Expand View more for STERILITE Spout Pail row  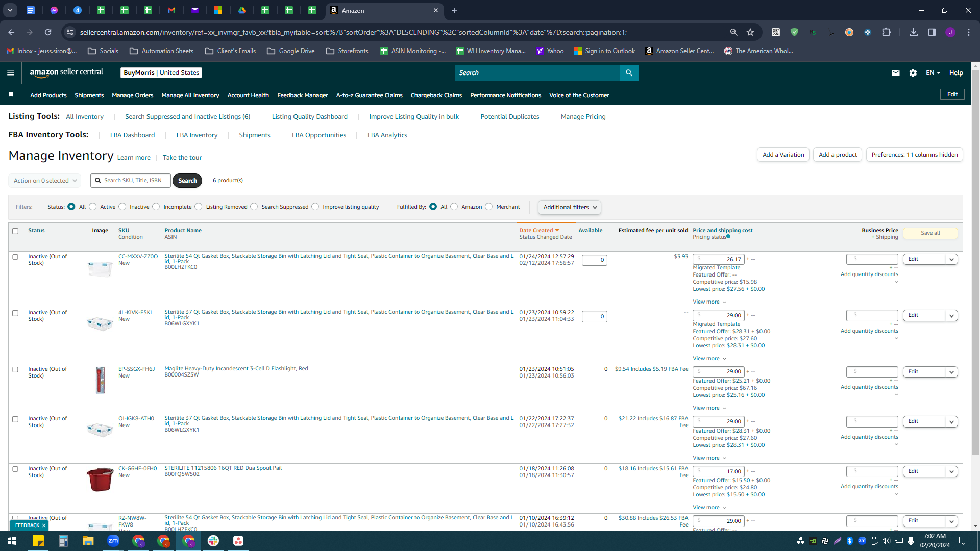point(709,508)
